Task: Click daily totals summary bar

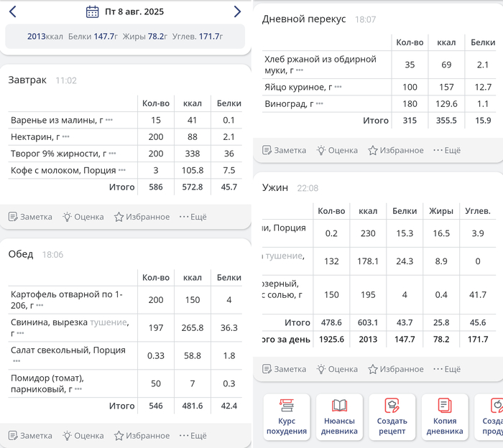Action: [125, 36]
